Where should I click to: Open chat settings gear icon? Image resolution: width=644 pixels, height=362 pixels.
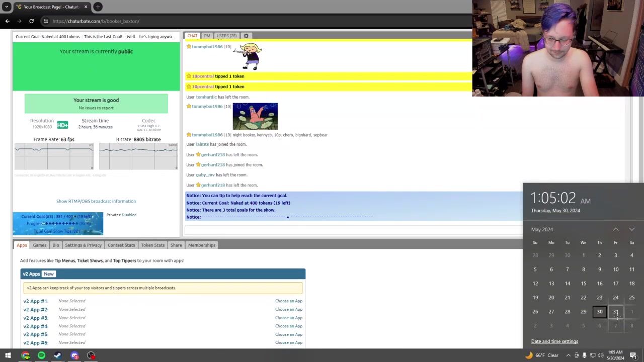[246, 36]
